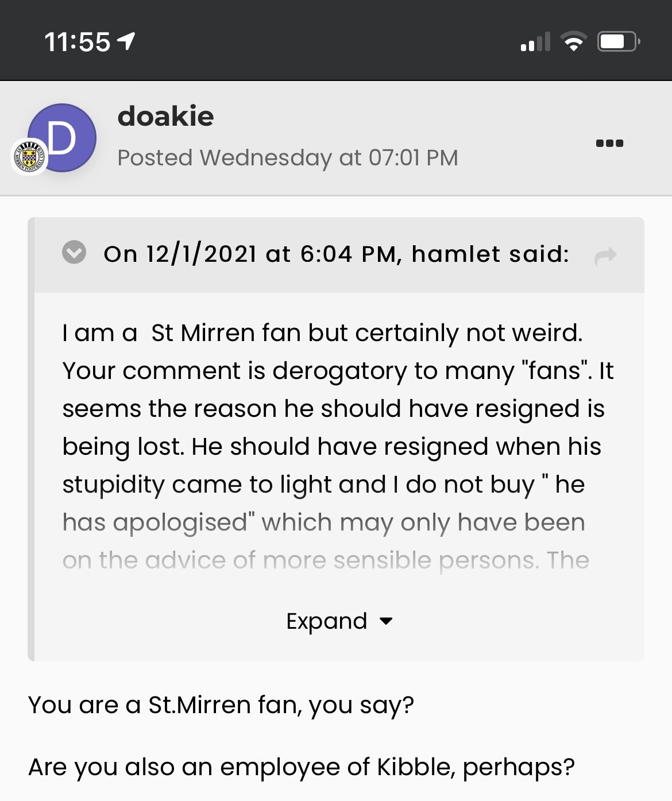Collapse the quote using the circled chevron
The image size is (672, 801).
pos(74,252)
